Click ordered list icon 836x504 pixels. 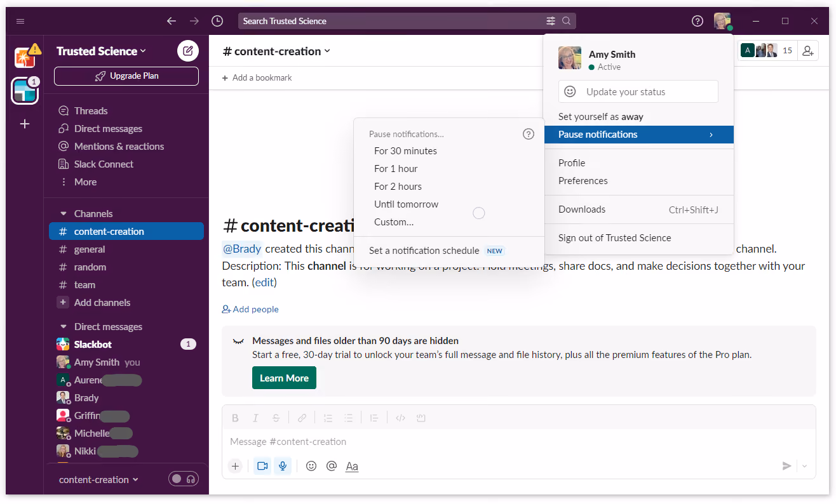coord(328,418)
